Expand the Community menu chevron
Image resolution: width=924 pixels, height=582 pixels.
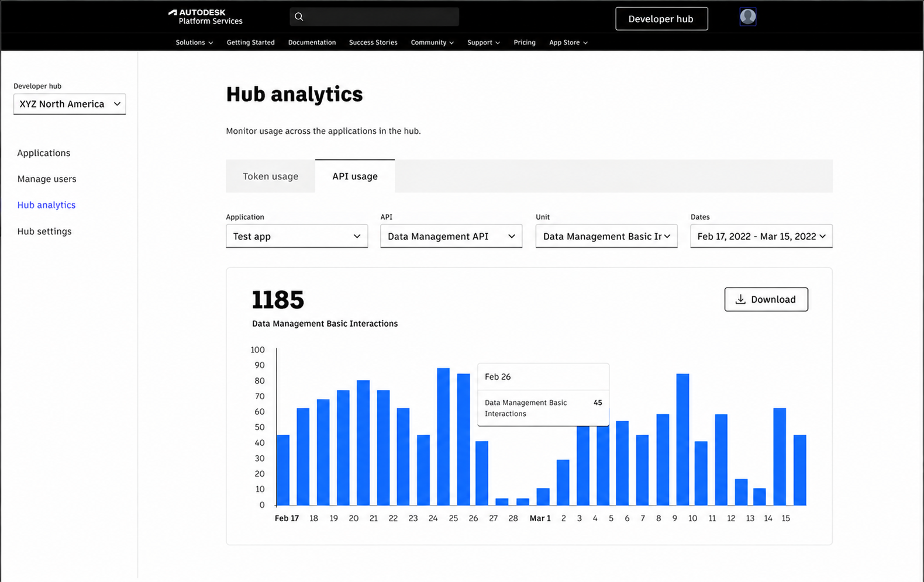[x=451, y=43]
